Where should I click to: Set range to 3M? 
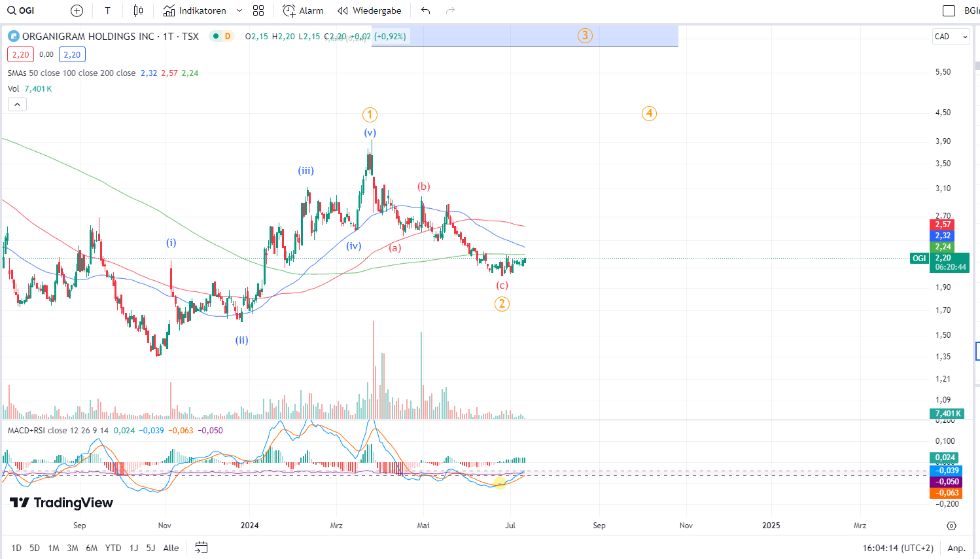(73, 548)
